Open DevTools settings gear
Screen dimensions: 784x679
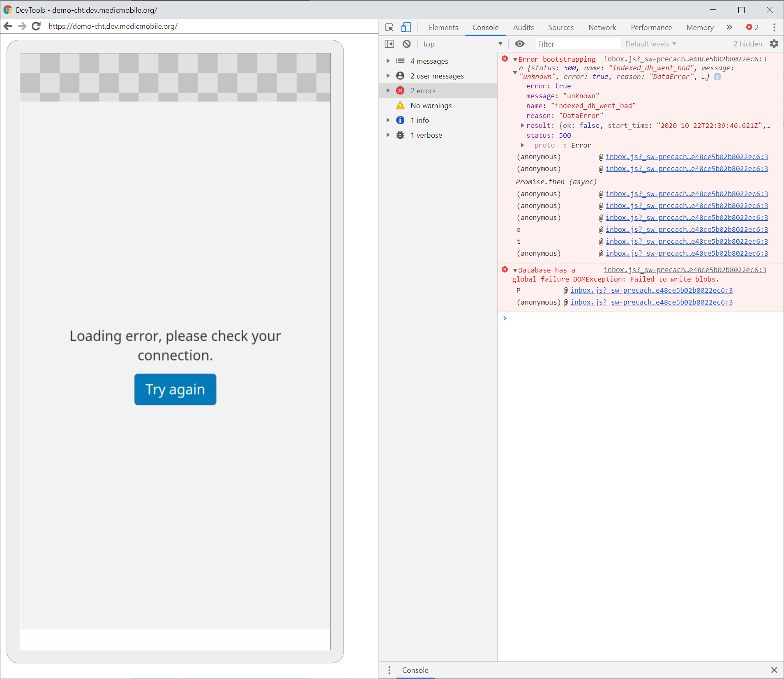click(775, 44)
